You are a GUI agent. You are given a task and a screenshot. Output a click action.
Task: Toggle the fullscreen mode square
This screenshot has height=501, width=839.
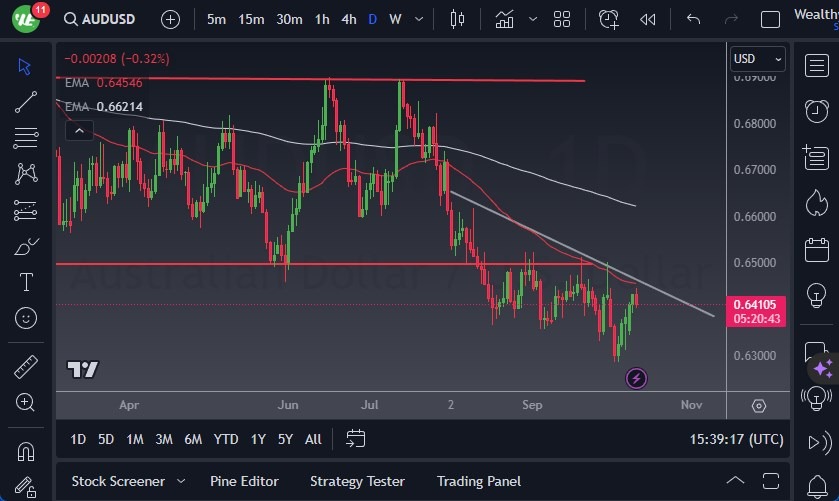pyautogui.click(x=770, y=19)
